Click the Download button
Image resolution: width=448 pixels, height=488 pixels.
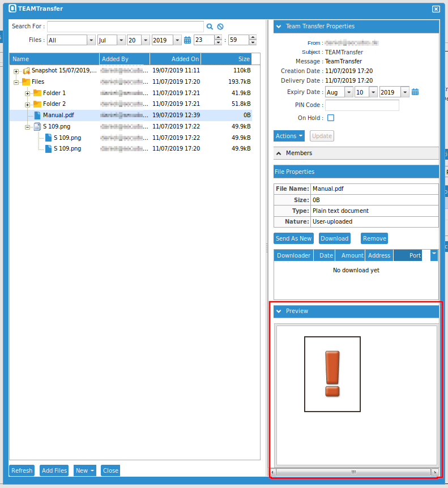pyautogui.click(x=334, y=238)
